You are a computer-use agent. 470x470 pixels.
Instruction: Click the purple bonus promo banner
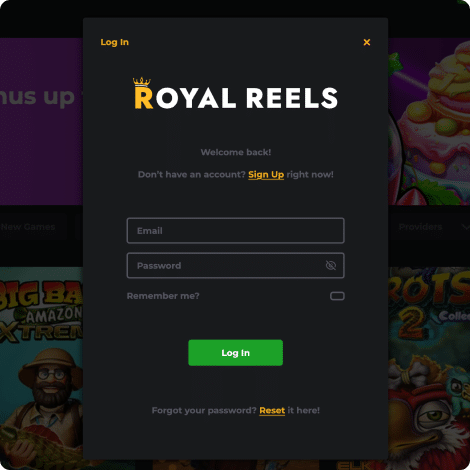41,122
